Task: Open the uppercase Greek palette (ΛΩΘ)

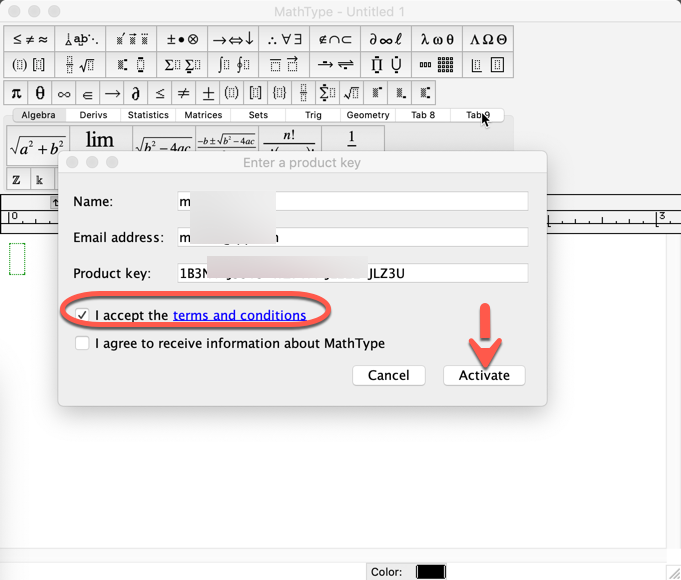Action: point(488,39)
